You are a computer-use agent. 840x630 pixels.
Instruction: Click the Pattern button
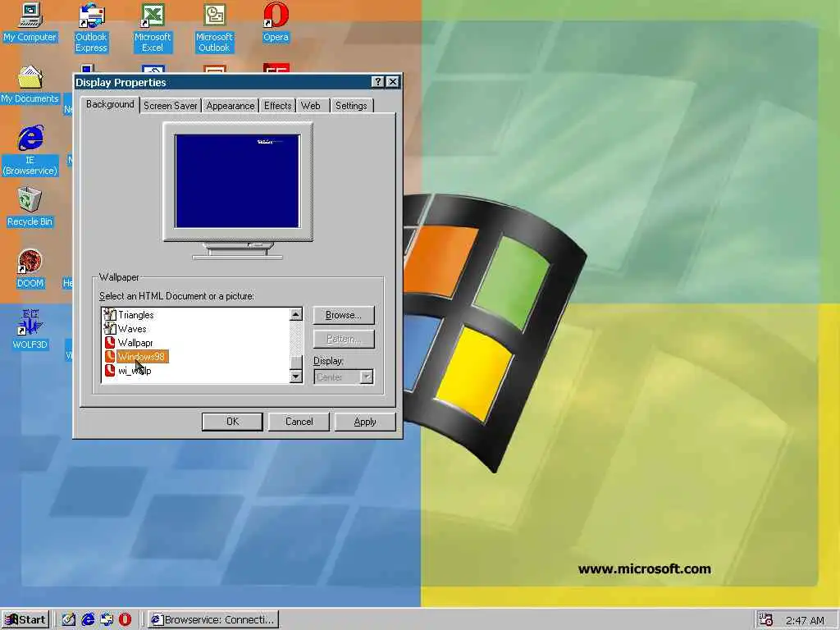click(344, 339)
